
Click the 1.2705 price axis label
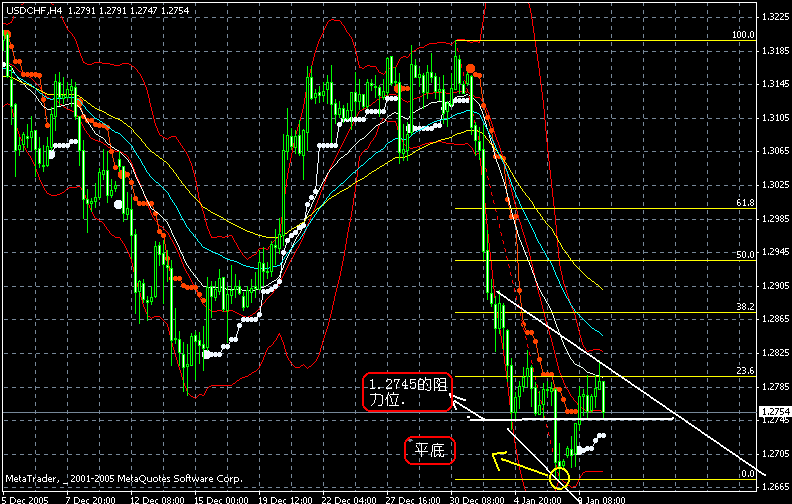tap(775, 454)
